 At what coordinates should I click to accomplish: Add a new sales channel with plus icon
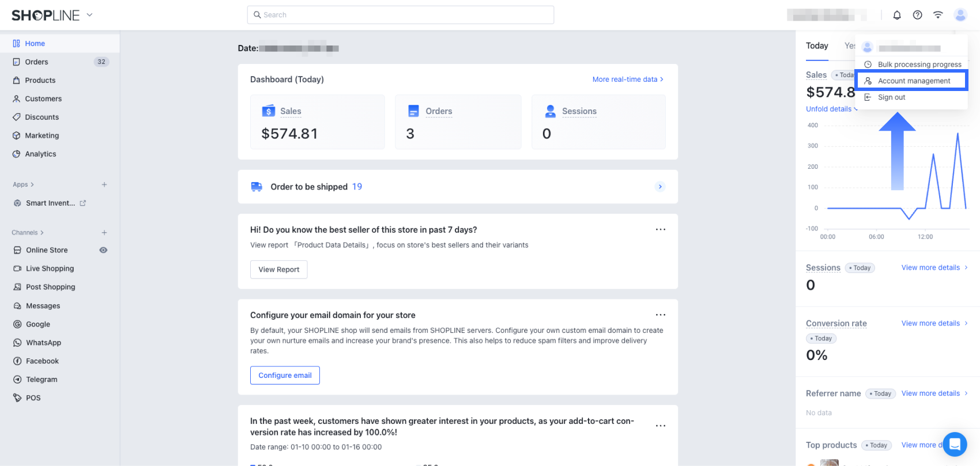[104, 233]
